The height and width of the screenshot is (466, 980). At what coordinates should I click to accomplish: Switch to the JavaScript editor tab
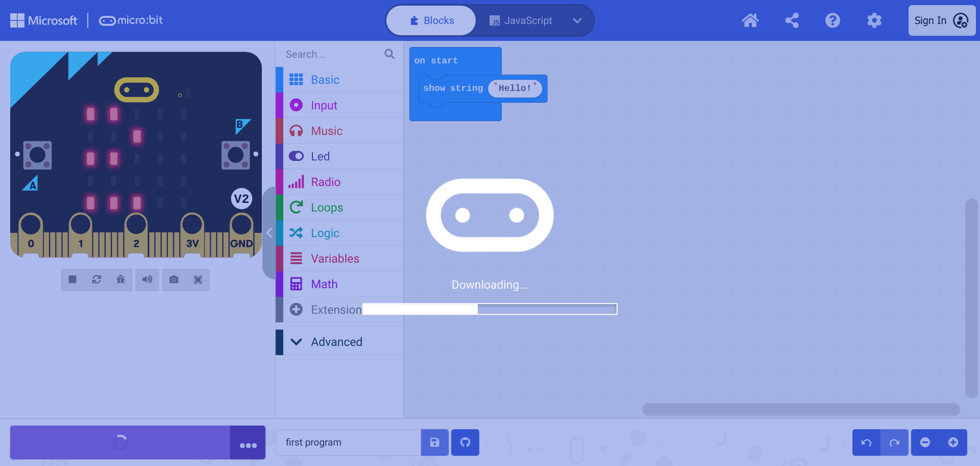click(x=521, y=20)
